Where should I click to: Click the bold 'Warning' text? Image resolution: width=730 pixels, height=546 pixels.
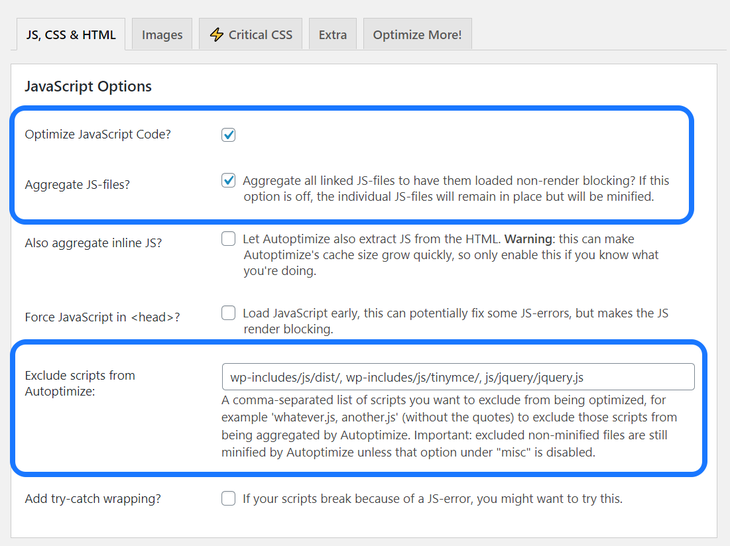[x=529, y=239]
